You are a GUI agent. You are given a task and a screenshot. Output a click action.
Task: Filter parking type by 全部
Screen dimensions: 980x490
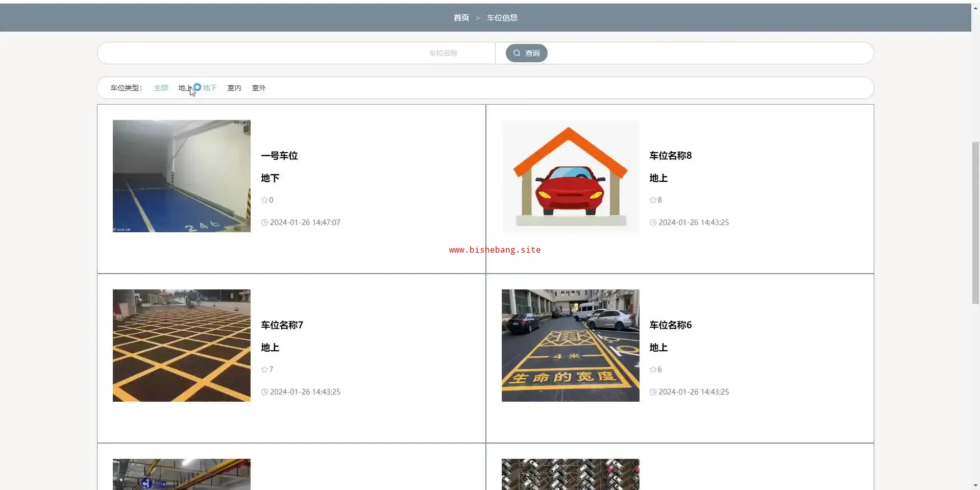pos(161,88)
